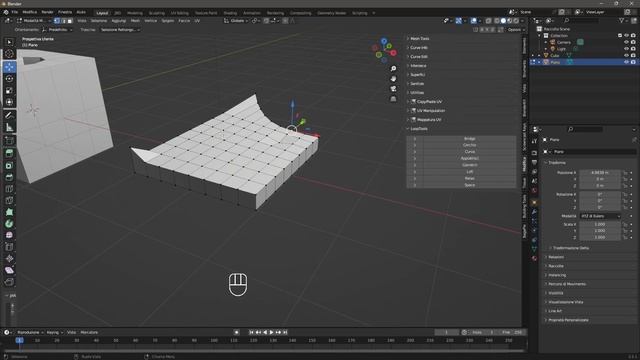The image size is (640, 360).
Task: Open the Modifiers wrench properties tab
Action: (x=534, y=212)
